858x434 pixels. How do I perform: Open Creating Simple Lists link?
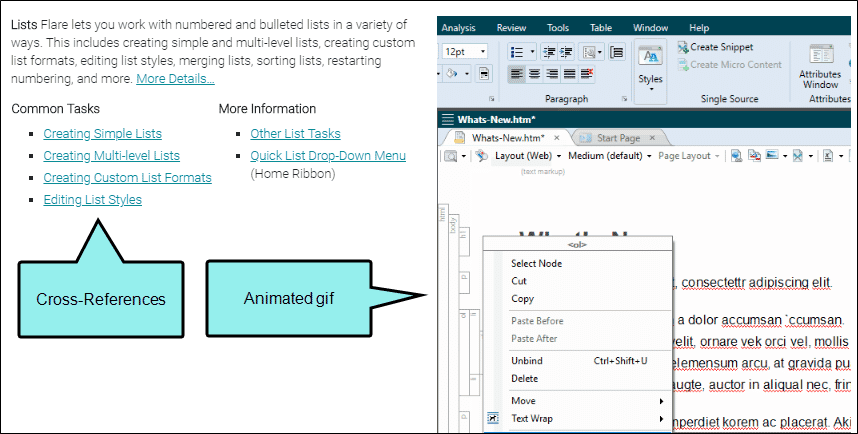pos(102,134)
